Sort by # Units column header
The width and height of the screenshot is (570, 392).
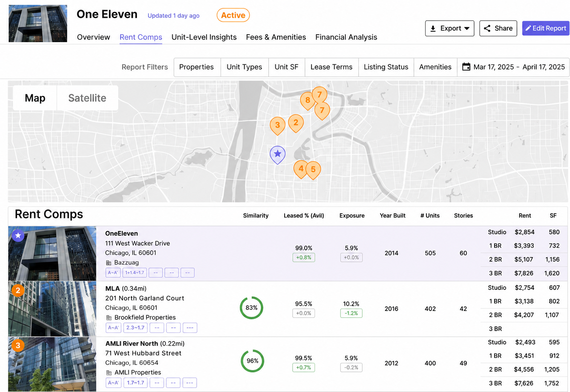click(x=430, y=216)
